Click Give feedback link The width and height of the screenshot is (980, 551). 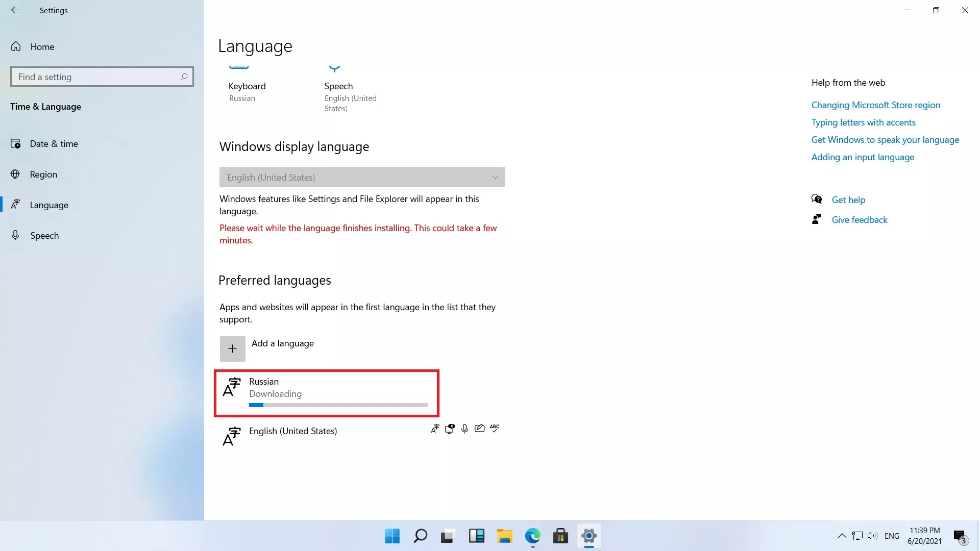pos(859,220)
